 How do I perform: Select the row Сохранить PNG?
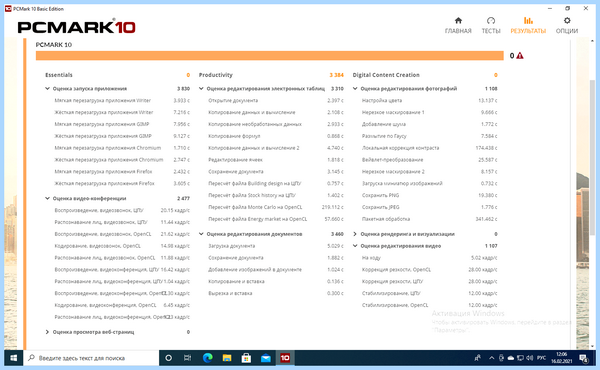click(430, 195)
